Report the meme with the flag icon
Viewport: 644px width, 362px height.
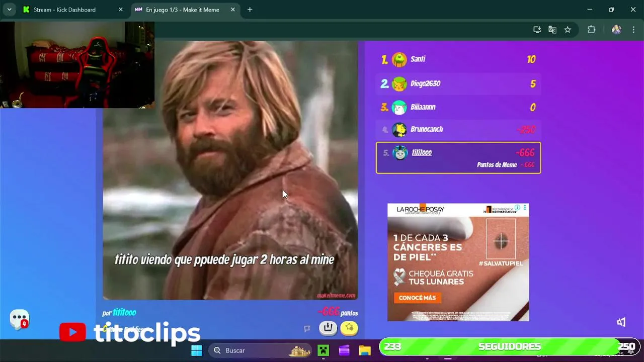pyautogui.click(x=307, y=329)
